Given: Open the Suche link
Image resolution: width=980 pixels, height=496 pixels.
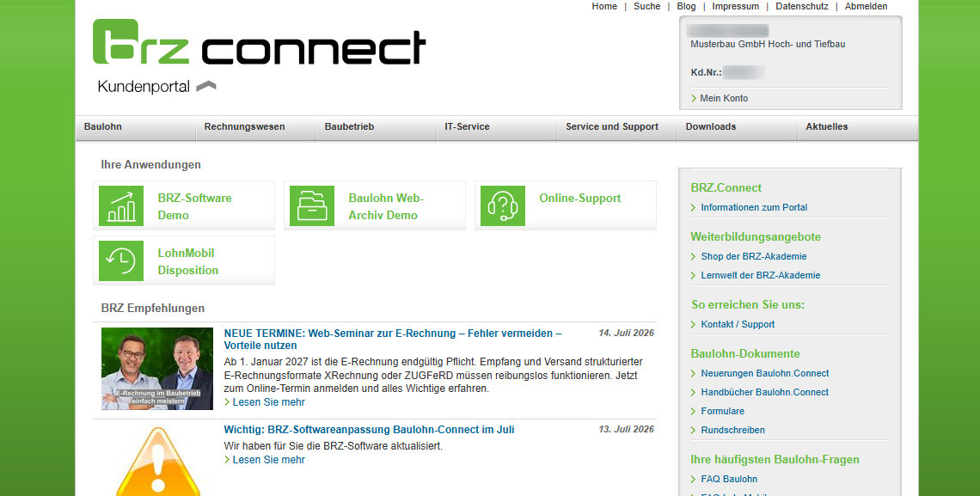Looking at the screenshot, I should tap(646, 6).
